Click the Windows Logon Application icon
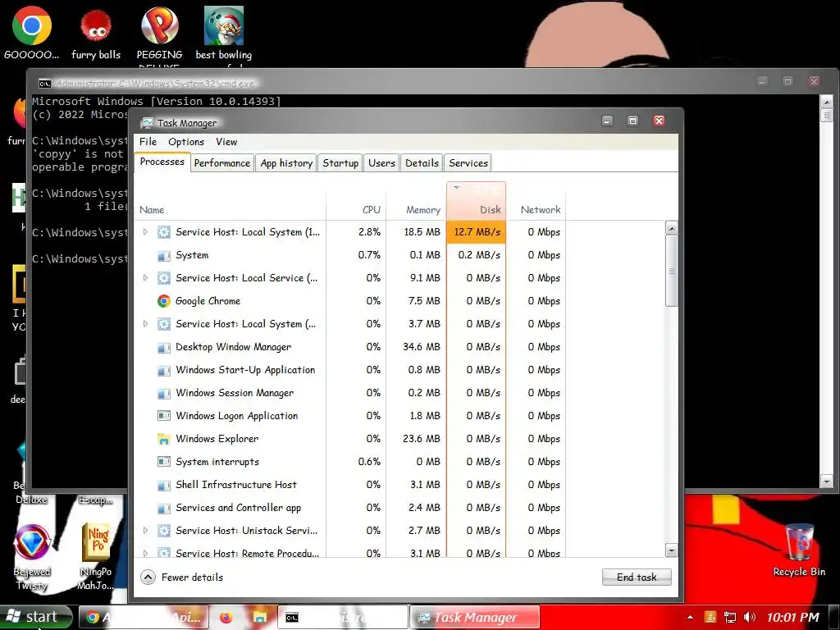Image resolution: width=840 pixels, height=630 pixels. [164, 416]
